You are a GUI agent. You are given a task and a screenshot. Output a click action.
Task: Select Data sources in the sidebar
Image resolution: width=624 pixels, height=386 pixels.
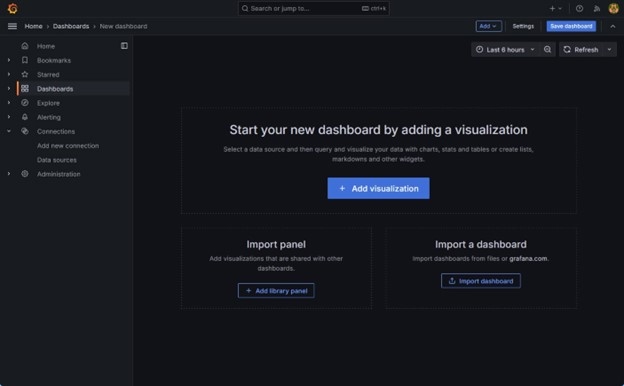(57, 160)
